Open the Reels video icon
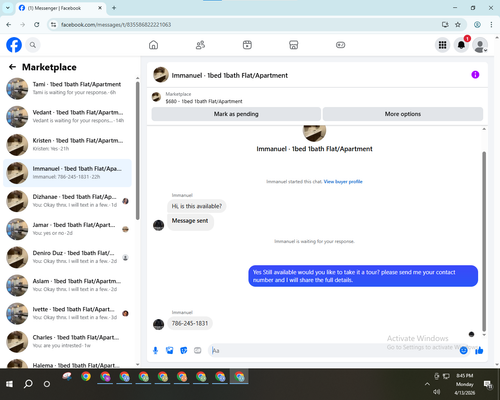 (x=247, y=45)
